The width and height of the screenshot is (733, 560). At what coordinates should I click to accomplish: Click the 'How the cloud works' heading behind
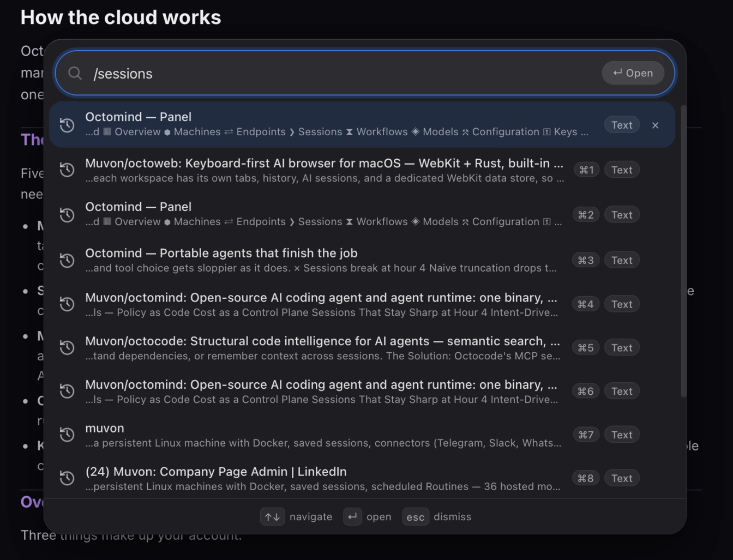pos(121,17)
